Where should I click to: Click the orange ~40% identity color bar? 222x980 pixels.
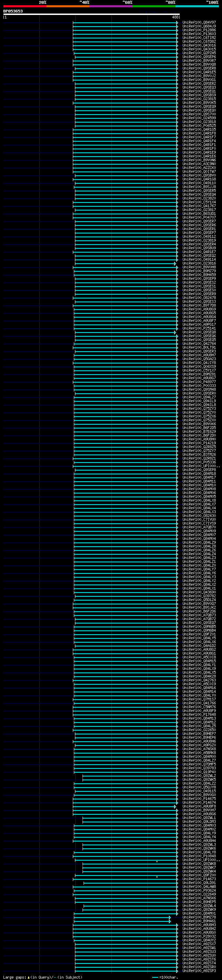(x=68, y=6)
